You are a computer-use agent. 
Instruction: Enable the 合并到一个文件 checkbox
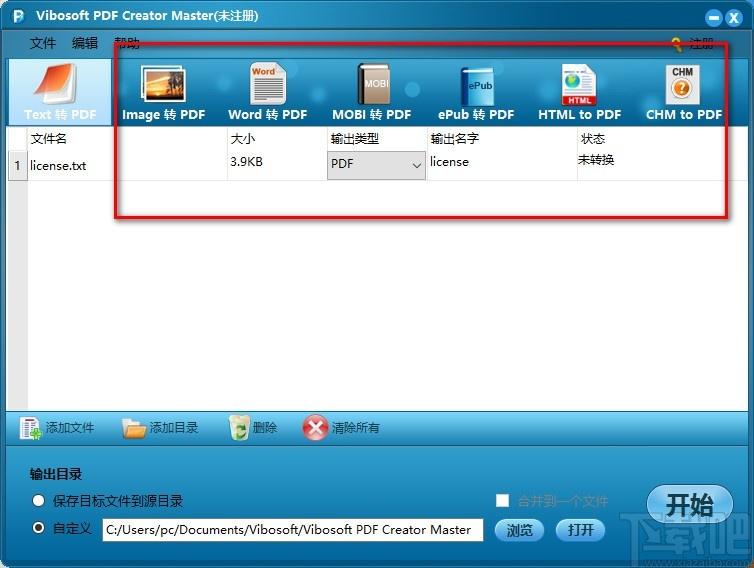503,501
